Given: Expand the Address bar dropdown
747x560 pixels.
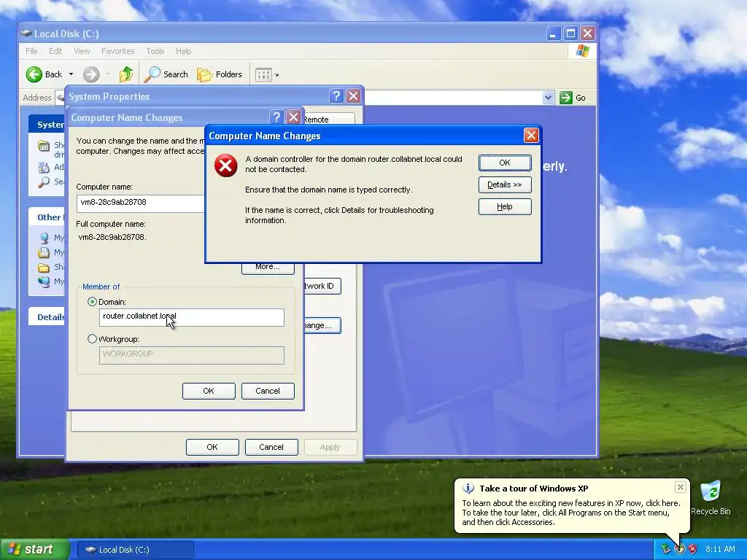Looking at the screenshot, I should click(x=548, y=98).
